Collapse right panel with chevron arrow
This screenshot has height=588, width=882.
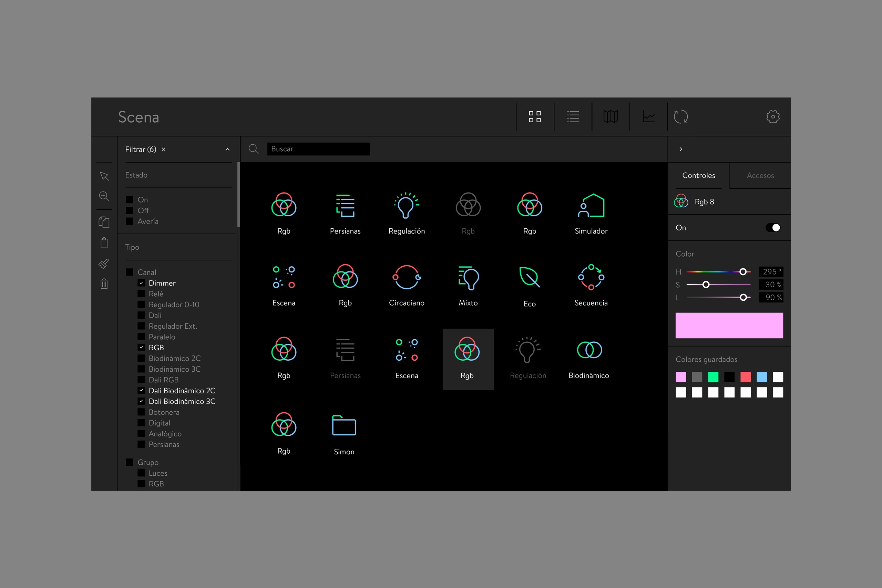pos(681,149)
